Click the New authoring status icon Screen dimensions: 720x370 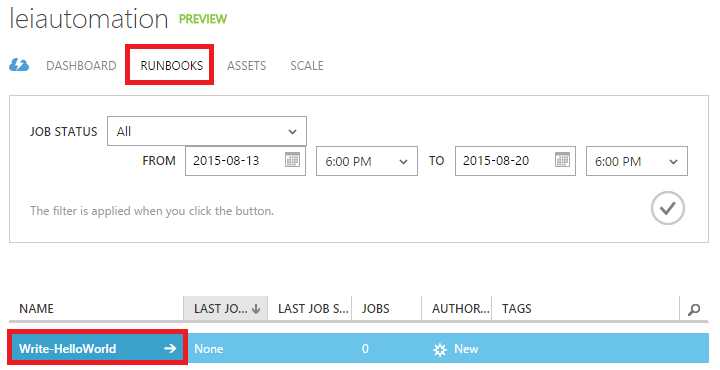click(x=439, y=350)
